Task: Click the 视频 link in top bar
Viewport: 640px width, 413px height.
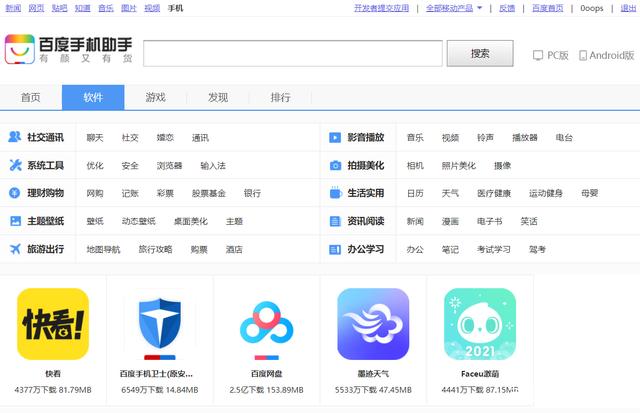Action: point(152,8)
